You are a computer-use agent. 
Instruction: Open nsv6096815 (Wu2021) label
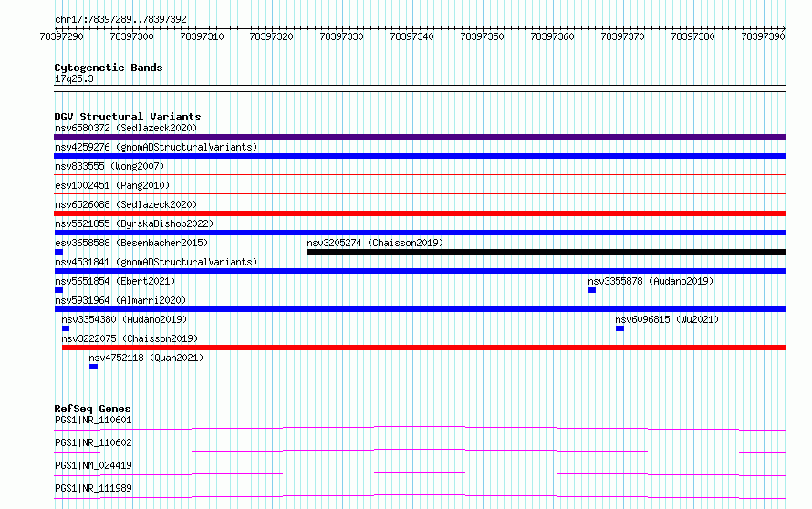tap(667, 319)
